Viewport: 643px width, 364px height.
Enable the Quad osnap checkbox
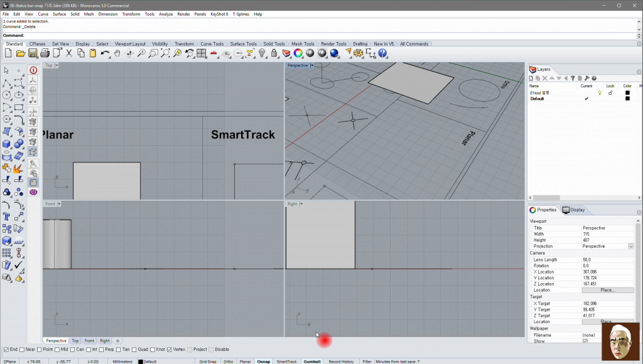134,350
